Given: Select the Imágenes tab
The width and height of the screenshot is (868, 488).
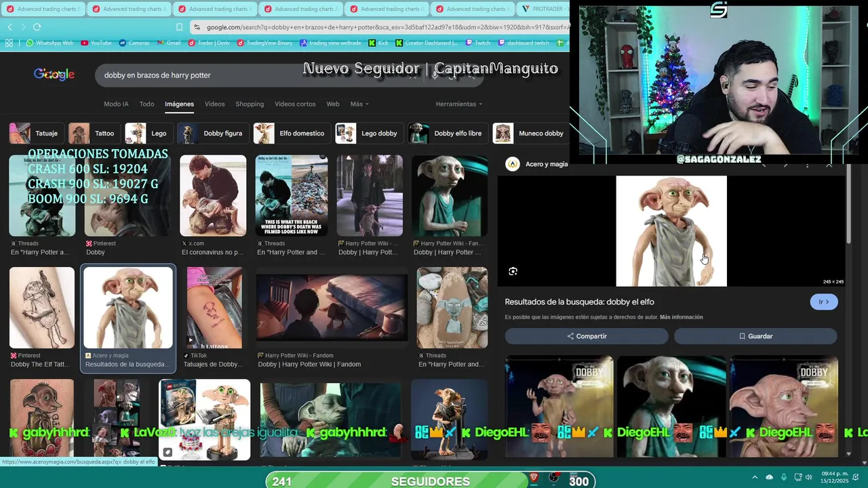Looking at the screenshot, I should click(179, 104).
